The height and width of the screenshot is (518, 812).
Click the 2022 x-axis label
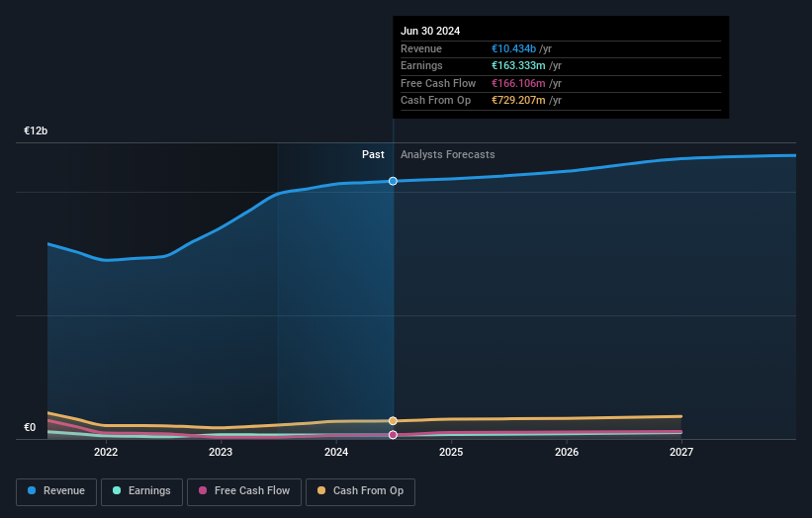(x=106, y=452)
